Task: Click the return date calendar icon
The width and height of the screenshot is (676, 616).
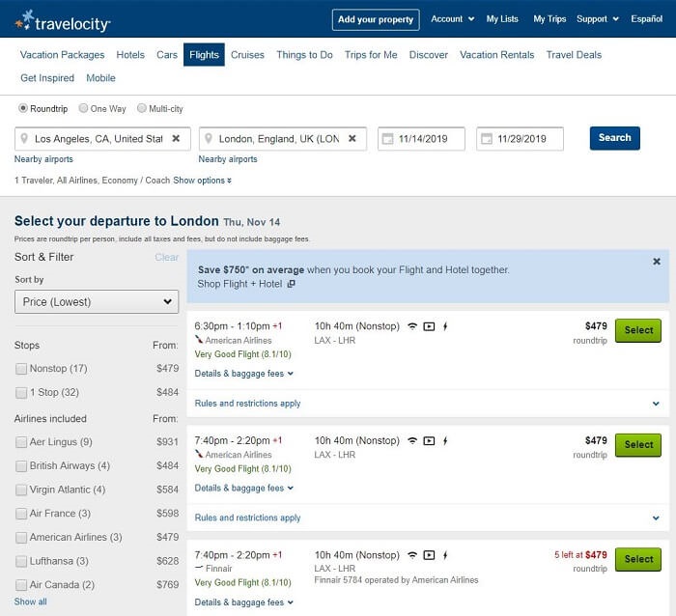Action: pyautogui.click(x=487, y=139)
